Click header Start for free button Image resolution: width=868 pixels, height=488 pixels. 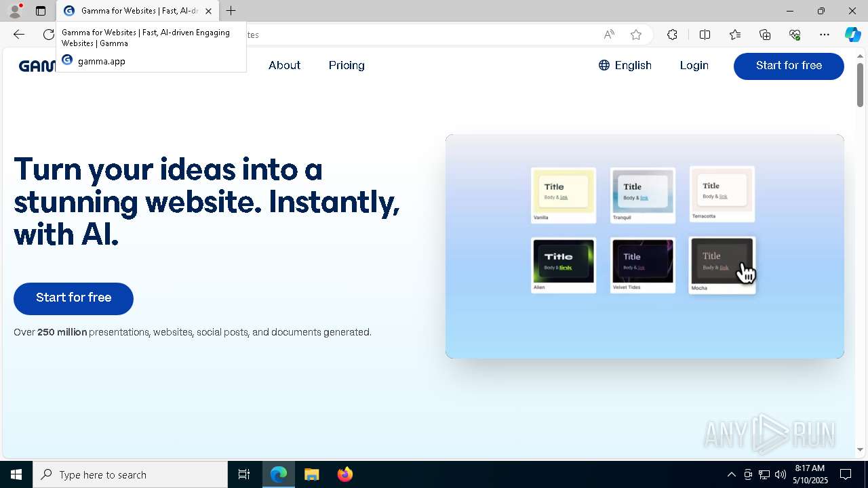pyautogui.click(x=789, y=66)
